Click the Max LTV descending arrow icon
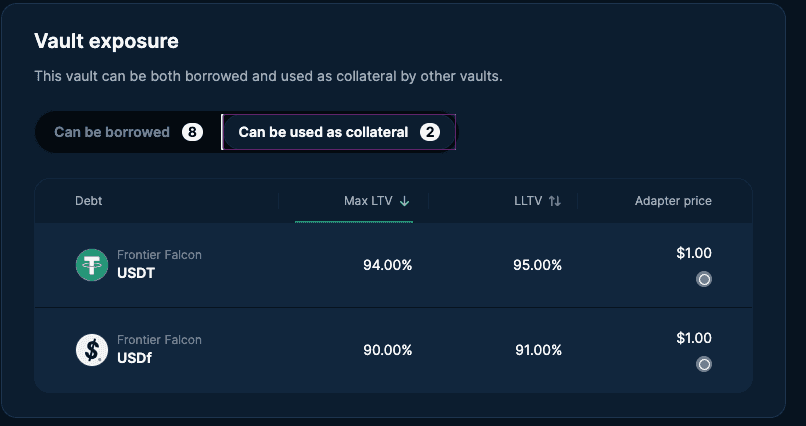This screenshot has height=426, width=806. (405, 201)
